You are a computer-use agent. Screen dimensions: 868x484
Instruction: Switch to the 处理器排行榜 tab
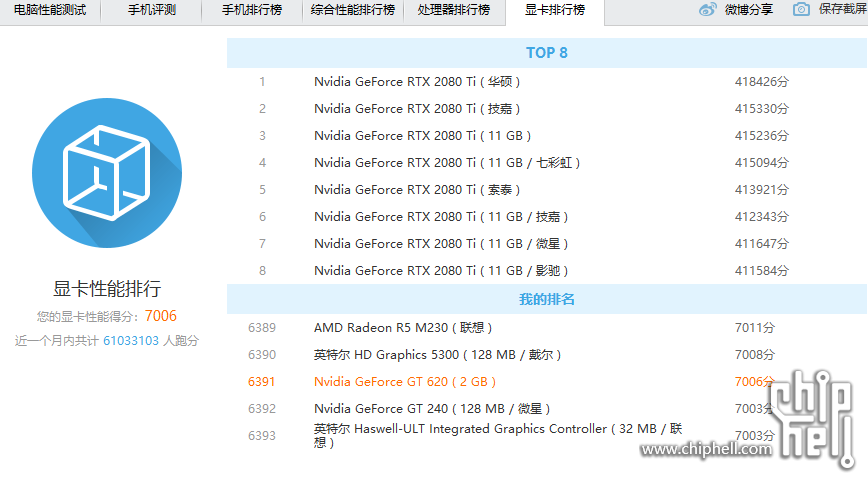tap(454, 10)
